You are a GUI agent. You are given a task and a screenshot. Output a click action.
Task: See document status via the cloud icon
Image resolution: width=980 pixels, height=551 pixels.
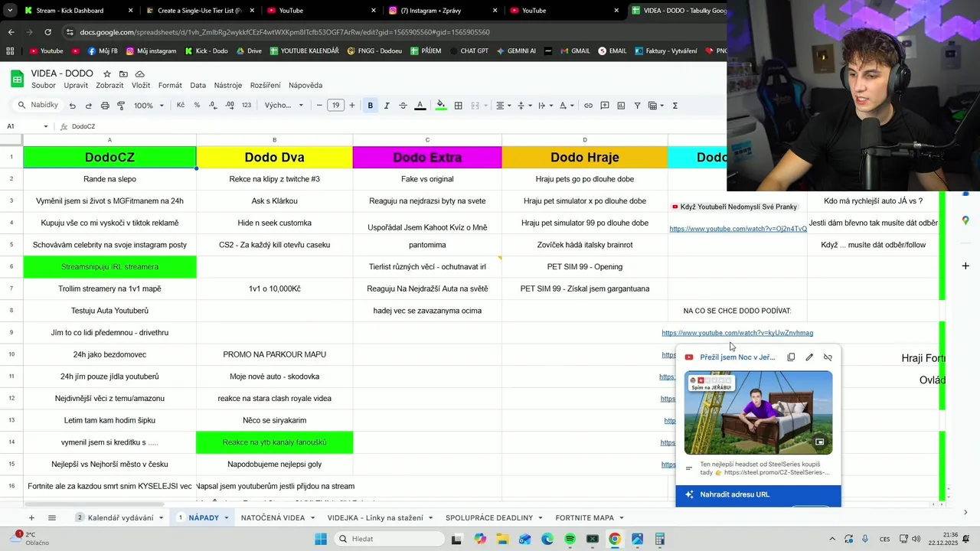[140, 73]
